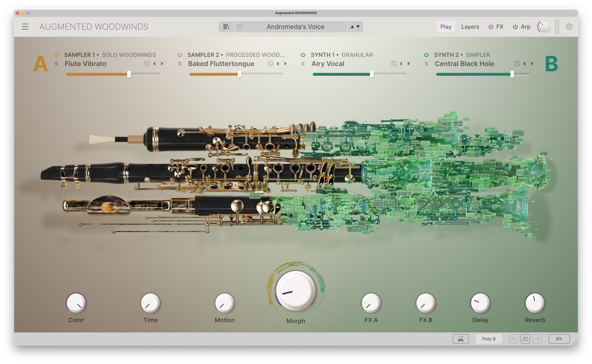This screenshot has width=592, height=364.
Task: Click the large B layer letter
Action: (551, 64)
